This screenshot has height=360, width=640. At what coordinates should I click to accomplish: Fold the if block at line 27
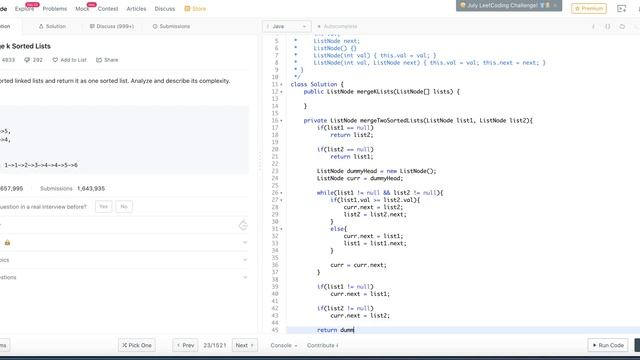[x=281, y=200]
